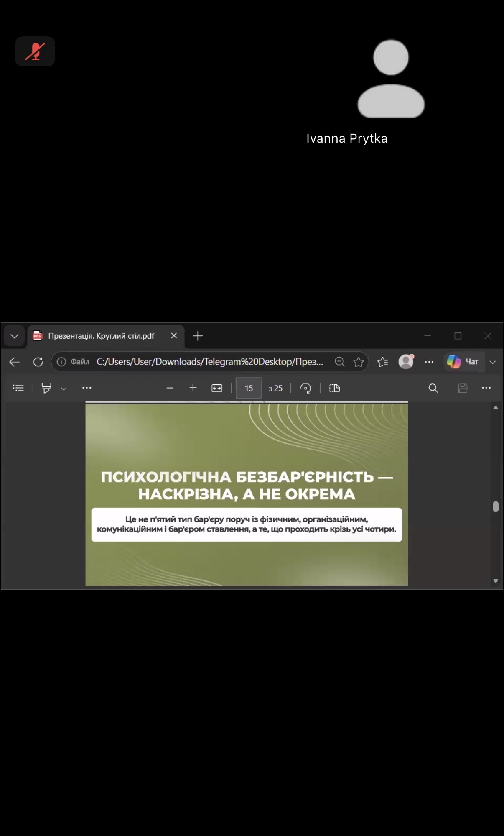This screenshot has height=836, width=504.
Task: Open a new browser tab
Action: [x=198, y=336]
